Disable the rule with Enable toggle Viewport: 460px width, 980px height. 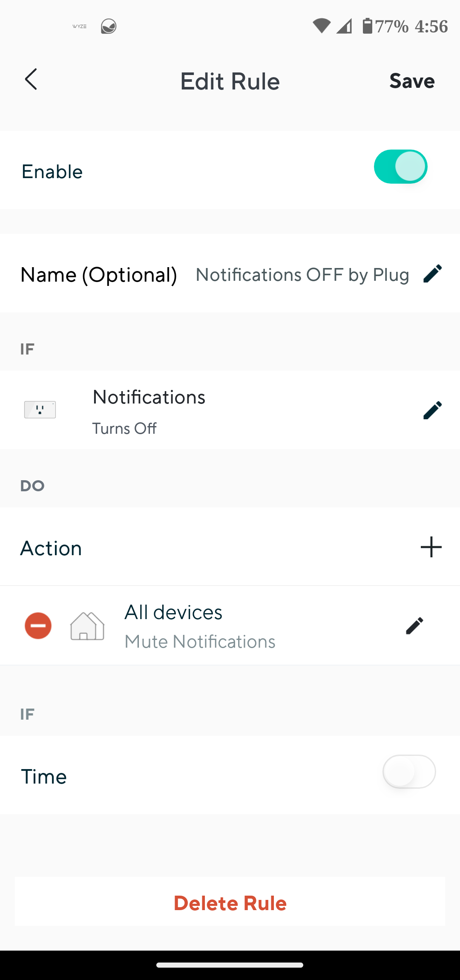[401, 167]
